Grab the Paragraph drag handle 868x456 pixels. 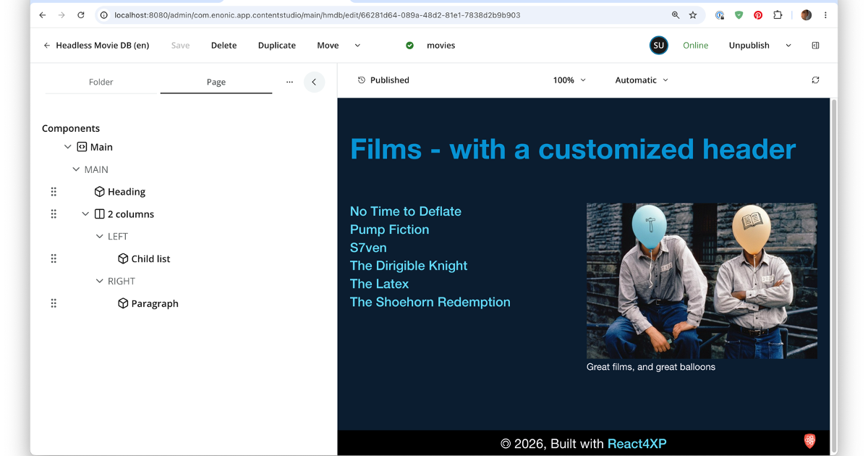pos(54,303)
